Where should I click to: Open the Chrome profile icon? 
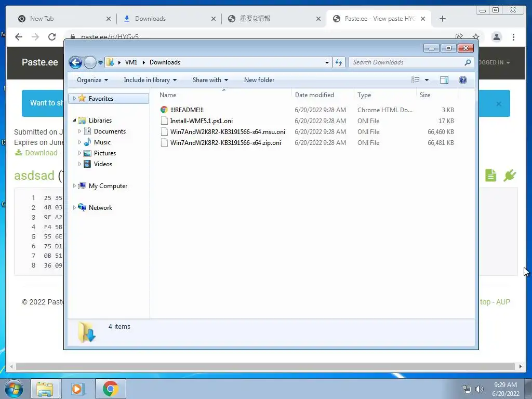click(496, 37)
